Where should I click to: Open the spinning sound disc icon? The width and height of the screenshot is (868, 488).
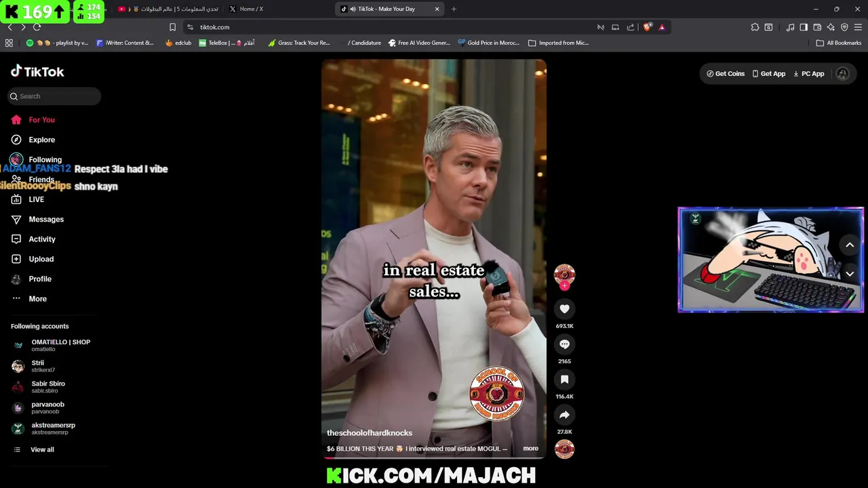pyautogui.click(x=564, y=449)
